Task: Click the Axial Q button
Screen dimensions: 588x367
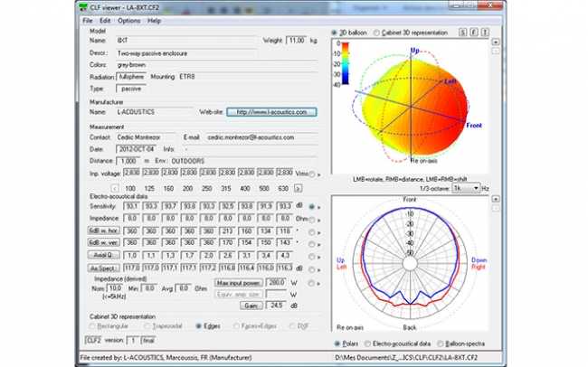Action: pos(104,255)
